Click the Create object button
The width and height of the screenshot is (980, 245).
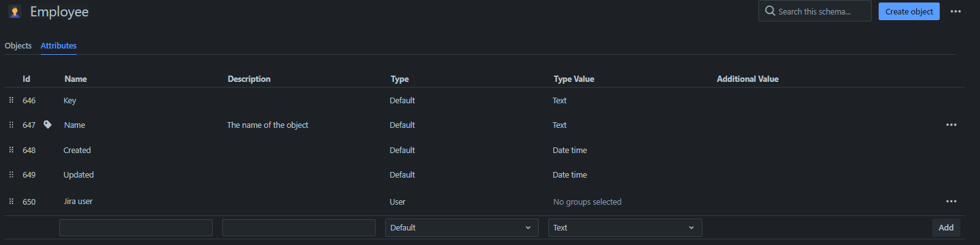[x=909, y=11]
